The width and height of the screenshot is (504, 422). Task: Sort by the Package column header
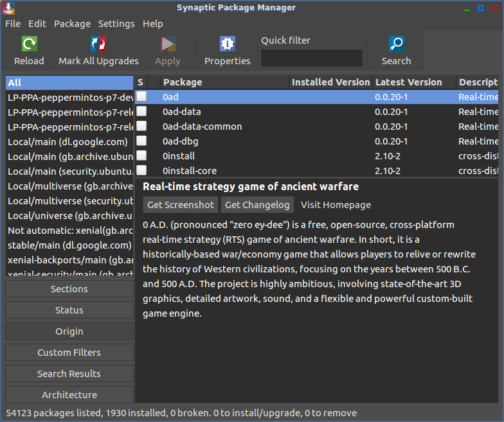click(225, 82)
